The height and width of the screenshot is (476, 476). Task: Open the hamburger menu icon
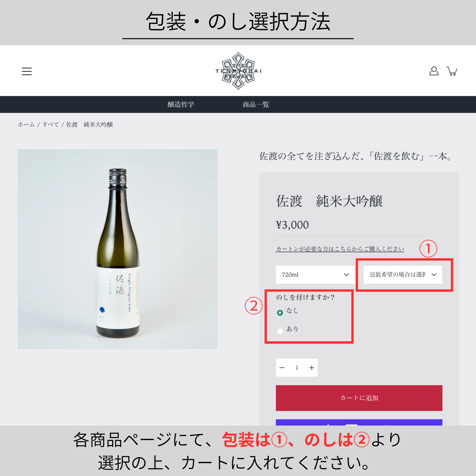tap(27, 71)
